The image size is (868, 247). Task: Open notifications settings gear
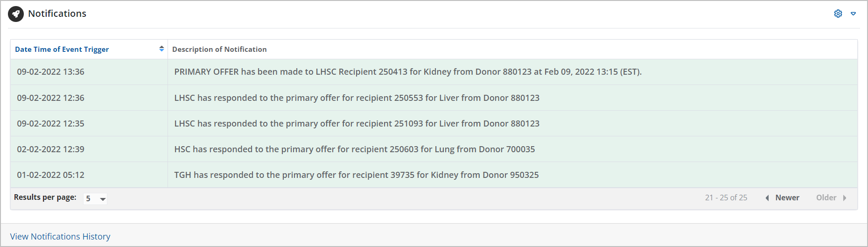tap(838, 14)
